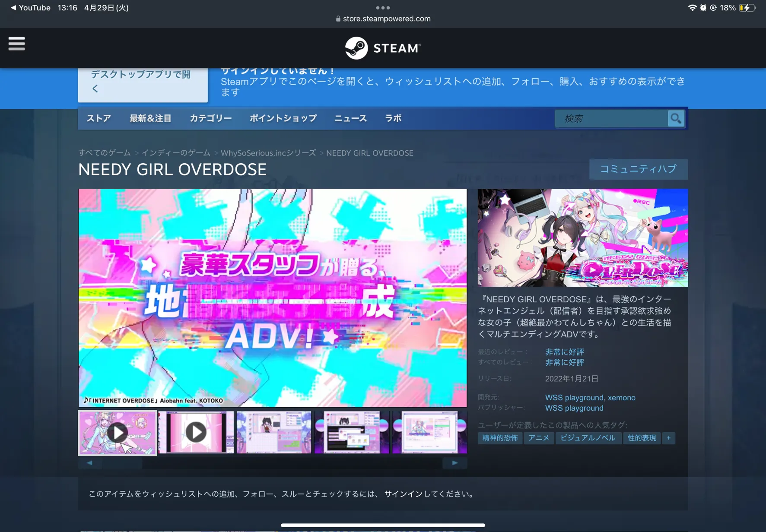Go to すべてのゲーム breadcrumb
766x532 pixels.
105,153
